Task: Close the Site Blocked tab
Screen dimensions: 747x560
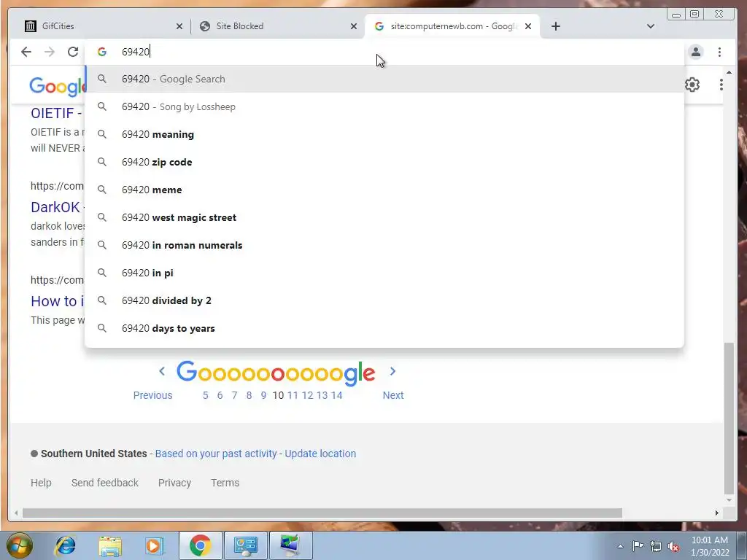Action: [354, 26]
